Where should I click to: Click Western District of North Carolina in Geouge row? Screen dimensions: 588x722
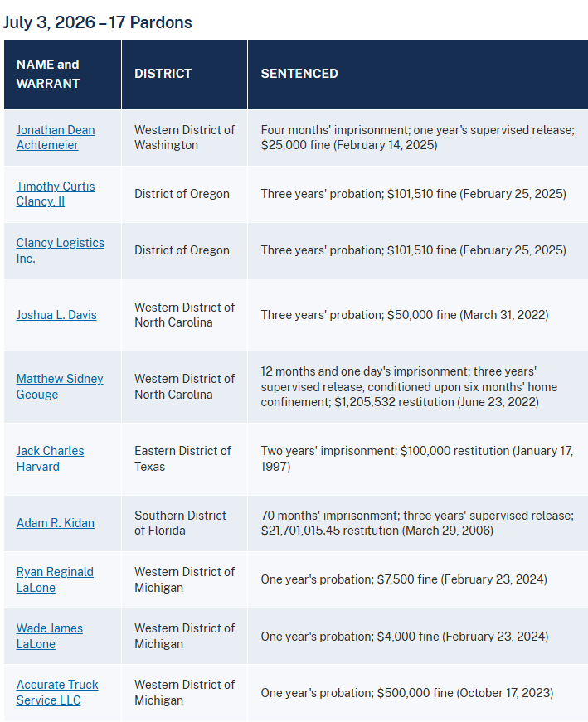coord(184,386)
